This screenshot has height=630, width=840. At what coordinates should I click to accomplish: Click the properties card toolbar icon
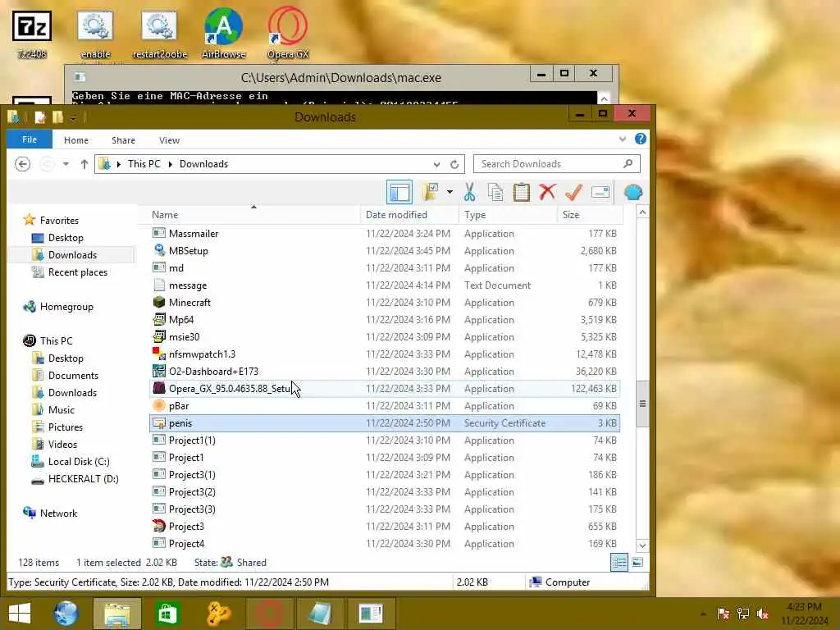coord(600,192)
